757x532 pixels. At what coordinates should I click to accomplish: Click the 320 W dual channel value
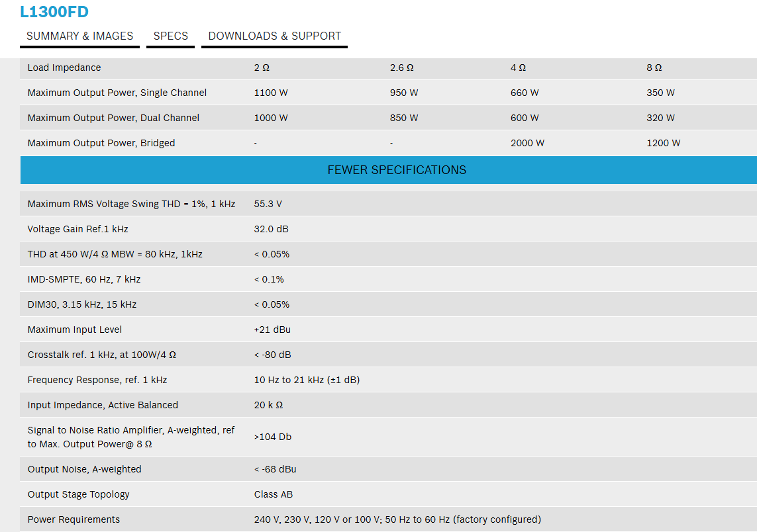coord(660,118)
